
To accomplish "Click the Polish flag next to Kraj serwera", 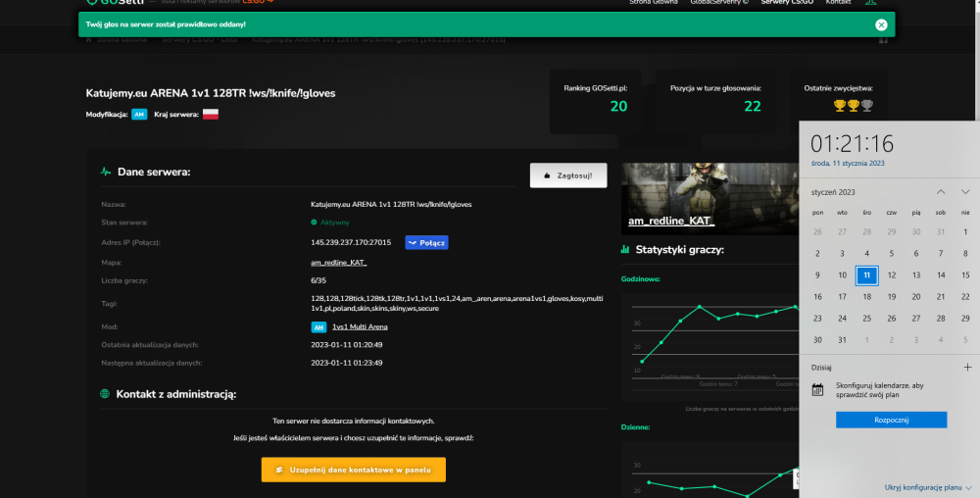I will point(211,115).
